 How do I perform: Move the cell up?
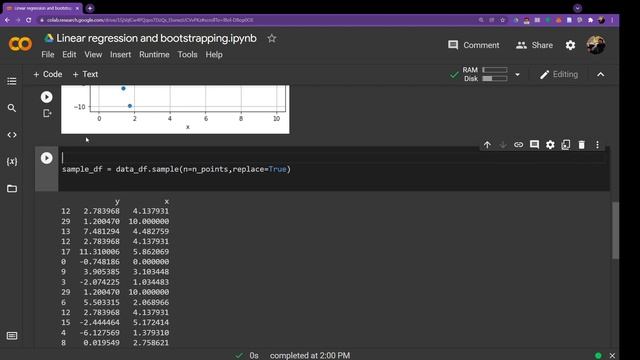[x=487, y=144]
